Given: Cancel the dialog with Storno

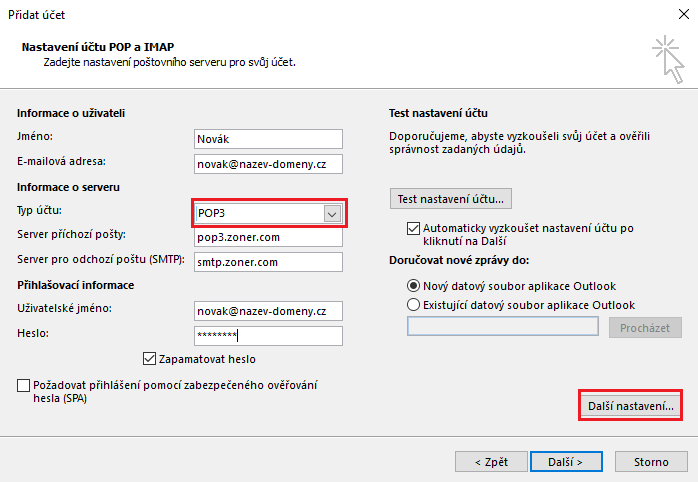Looking at the screenshot, I should pyautogui.click(x=650, y=462).
